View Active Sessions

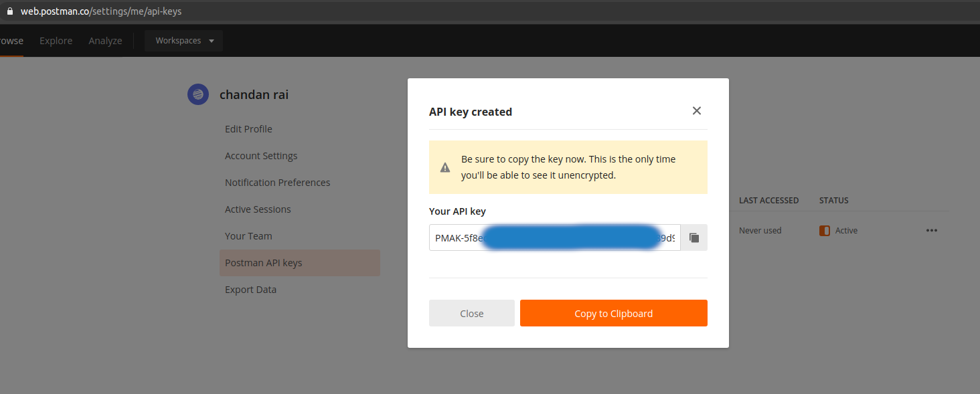click(258, 209)
